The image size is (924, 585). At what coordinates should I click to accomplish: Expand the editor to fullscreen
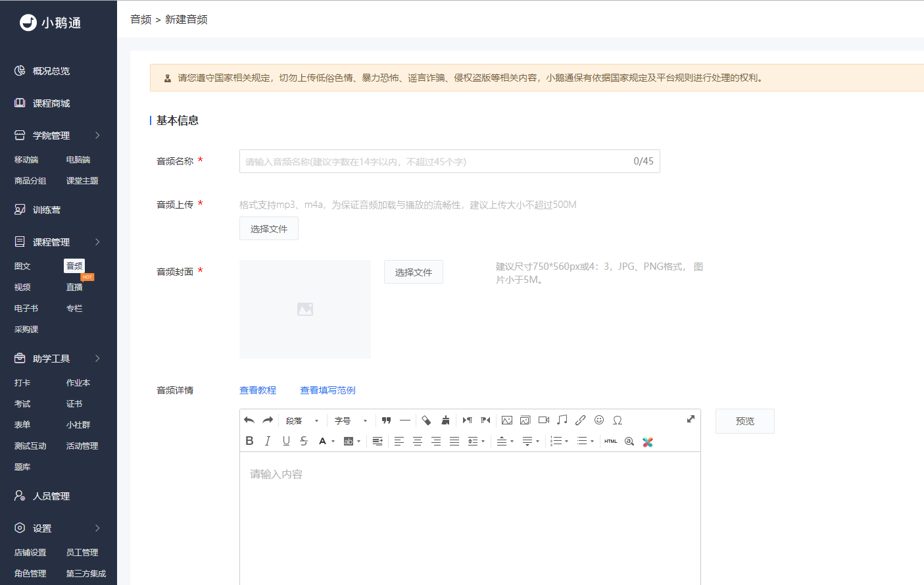click(691, 419)
